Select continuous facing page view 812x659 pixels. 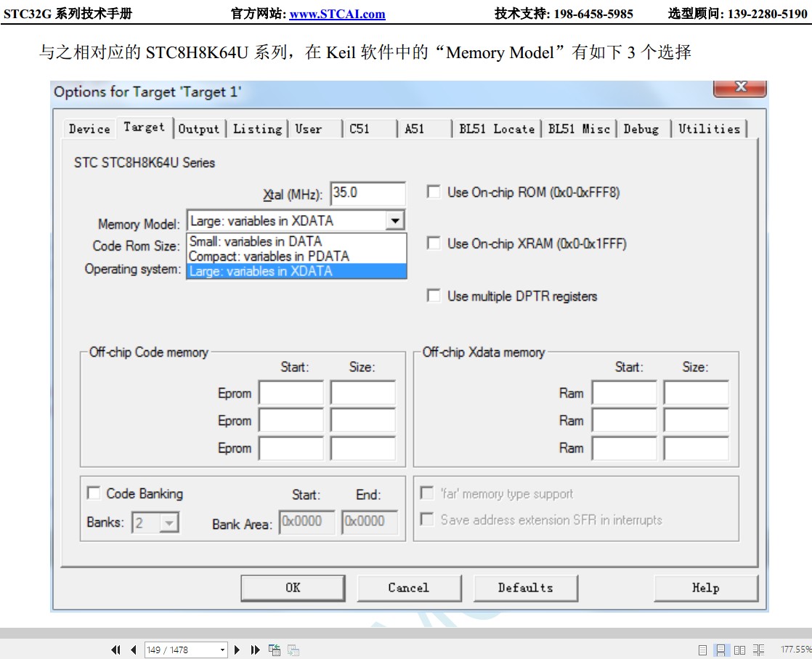pyautogui.click(x=758, y=650)
